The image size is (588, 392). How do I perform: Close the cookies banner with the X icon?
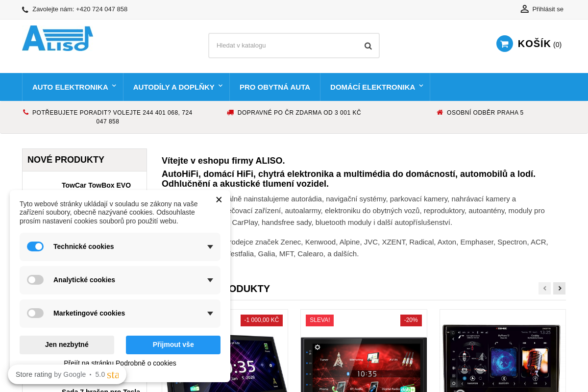219,199
